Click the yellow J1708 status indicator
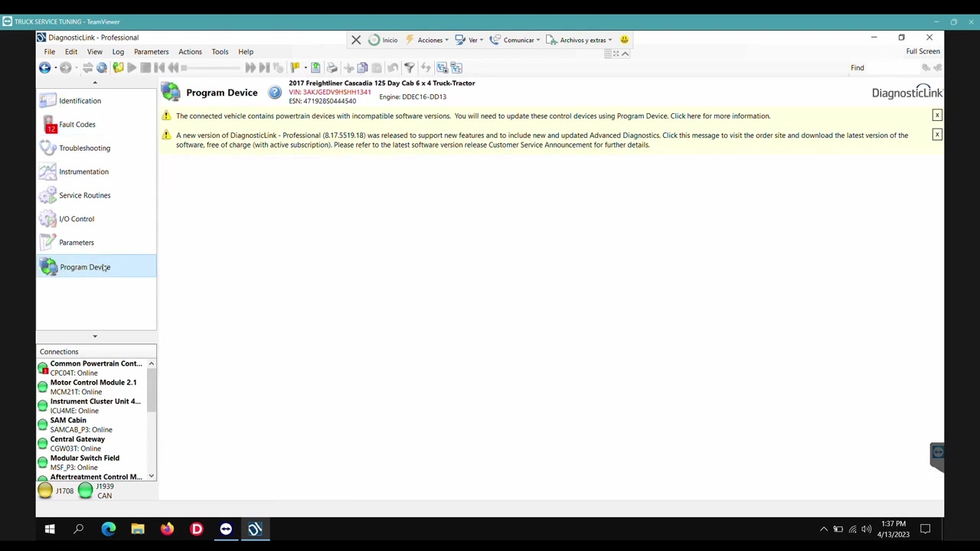Screen dimensions: 980x551 click(45, 491)
